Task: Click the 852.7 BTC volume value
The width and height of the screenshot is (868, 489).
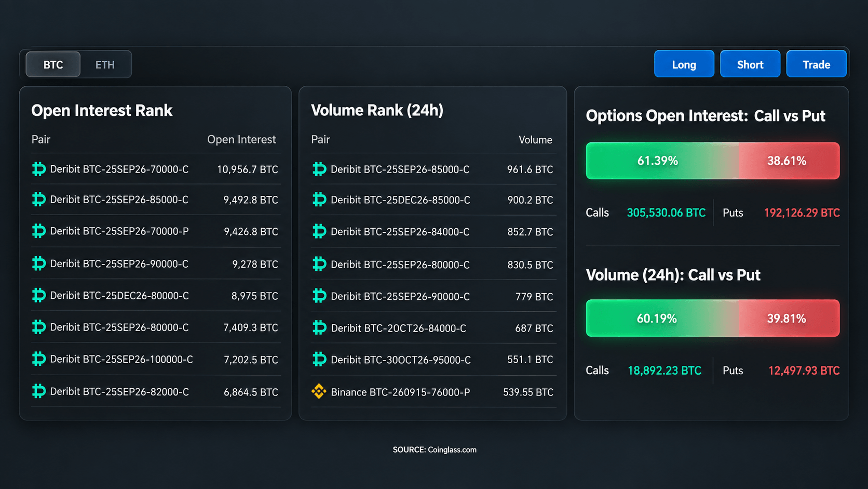Action: point(530,232)
